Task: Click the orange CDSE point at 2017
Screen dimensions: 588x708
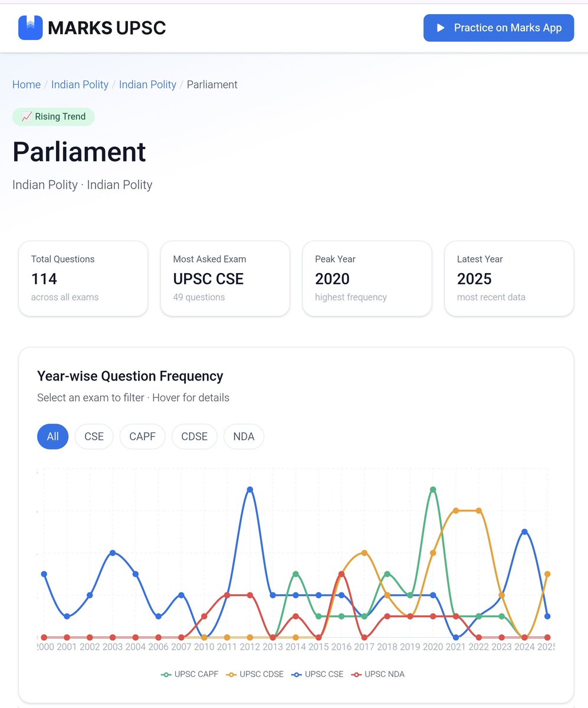Action: tap(364, 553)
